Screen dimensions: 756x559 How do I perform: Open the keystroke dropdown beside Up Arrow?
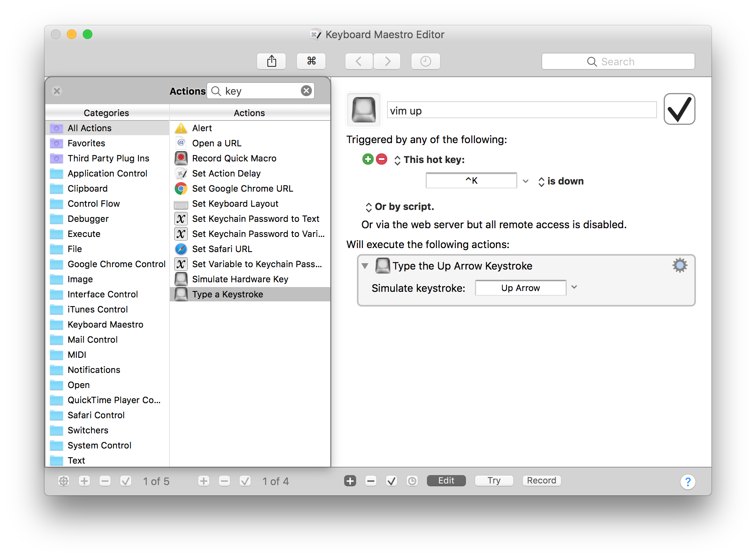[x=574, y=287]
